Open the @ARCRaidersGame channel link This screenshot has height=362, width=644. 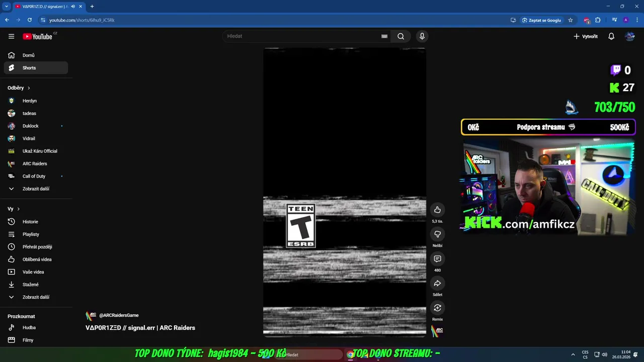pyautogui.click(x=119, y=316)
